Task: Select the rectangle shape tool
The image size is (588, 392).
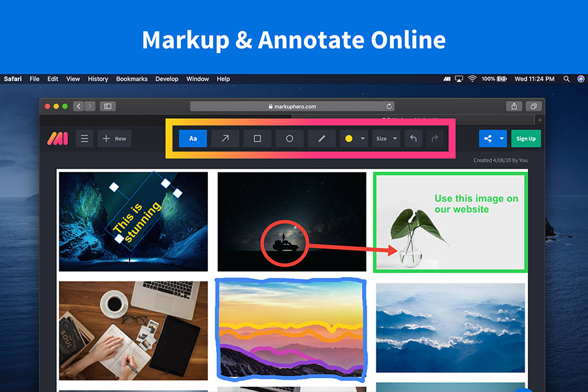Action: pyautogui.click(x=257, y=139)
